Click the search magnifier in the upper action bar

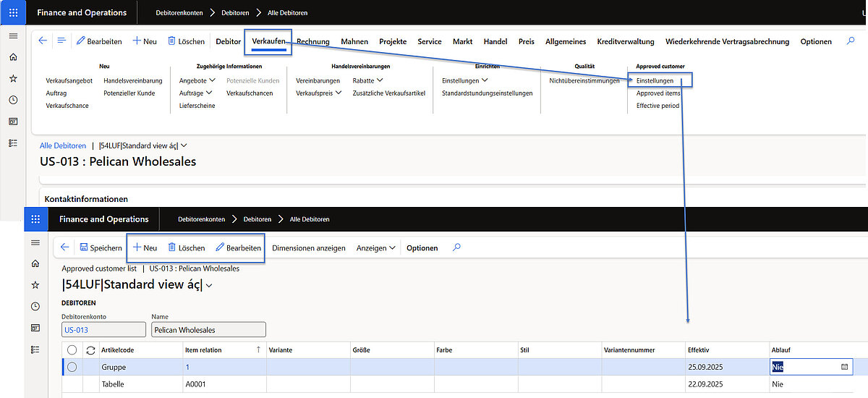pos(851,41)
